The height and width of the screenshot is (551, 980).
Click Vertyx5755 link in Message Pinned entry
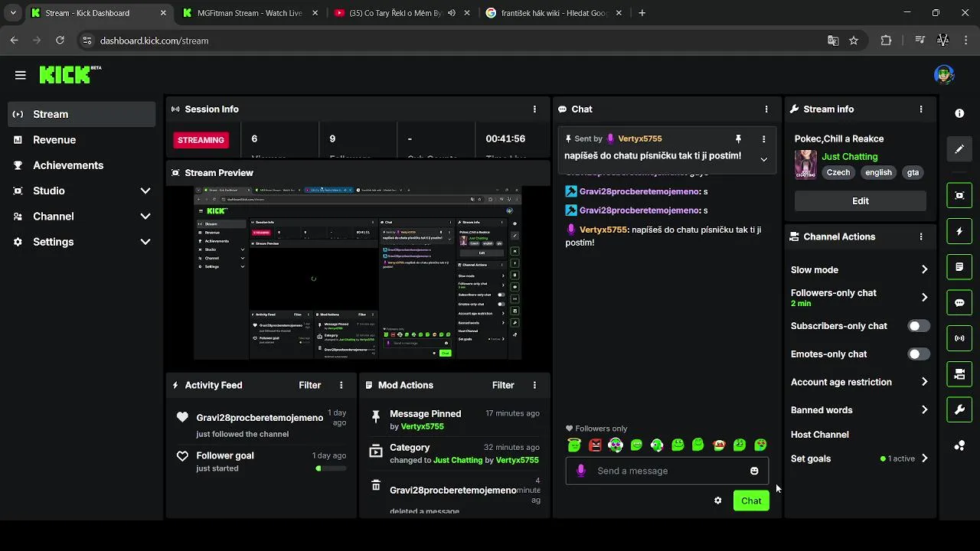coord(423,427)
